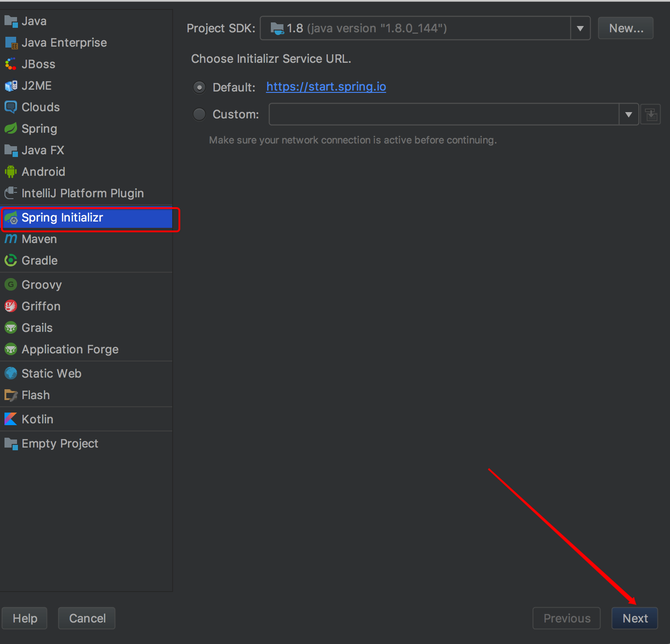
Task: Click the Previous button
Action: click(x=566, y=618)
